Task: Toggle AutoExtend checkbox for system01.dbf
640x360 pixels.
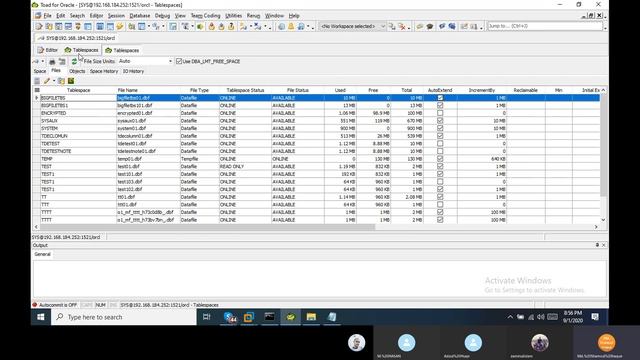Action: pos(440,128)
